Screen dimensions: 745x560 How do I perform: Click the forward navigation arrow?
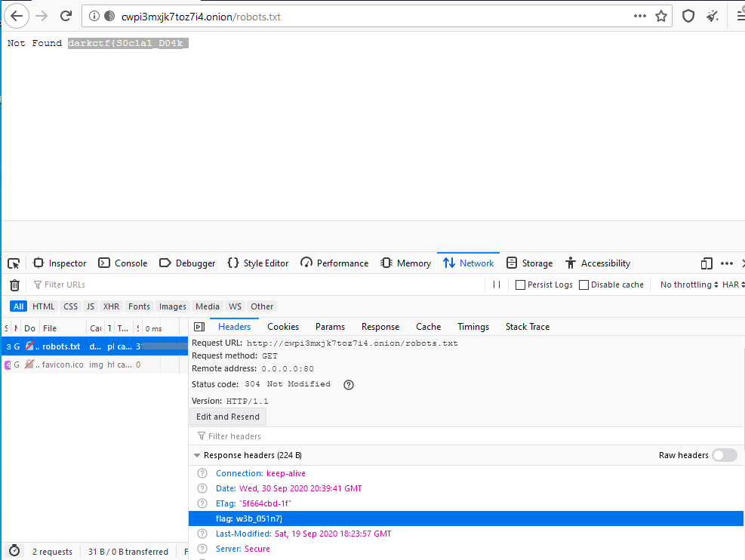(42, 16)
